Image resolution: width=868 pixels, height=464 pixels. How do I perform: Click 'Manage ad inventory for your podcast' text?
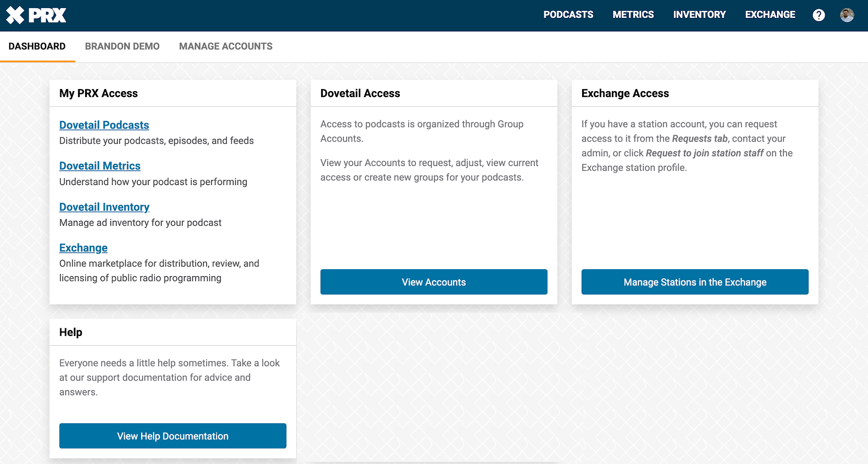pyautogui.click(x=141, y=223)
